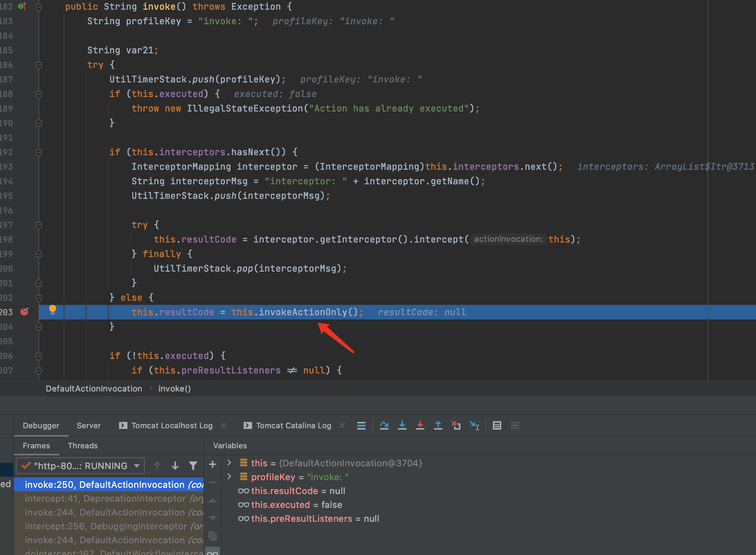Click the Drop Frame button

[456, 425]
